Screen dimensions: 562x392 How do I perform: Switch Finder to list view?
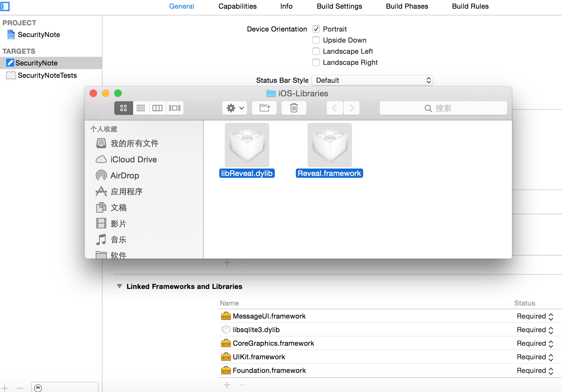(x=141, y=108)
